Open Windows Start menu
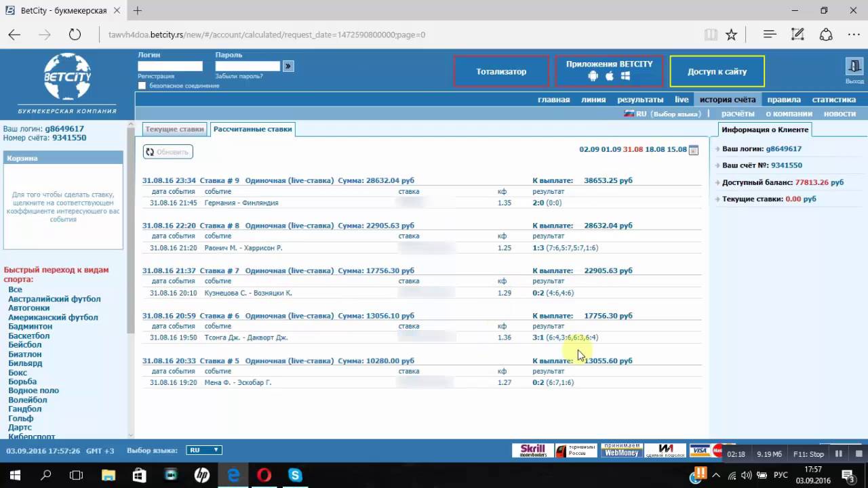 tap(15, 475)
